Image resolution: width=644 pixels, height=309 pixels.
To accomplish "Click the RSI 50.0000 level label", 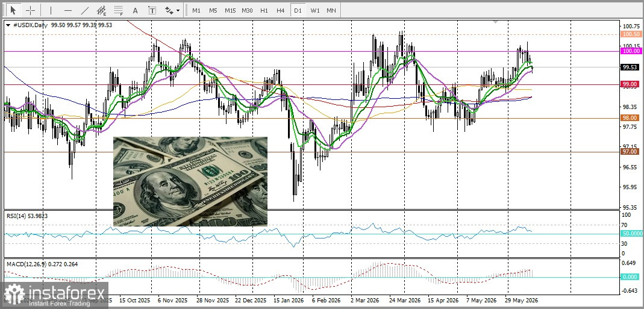I will [x=631, y=233].
